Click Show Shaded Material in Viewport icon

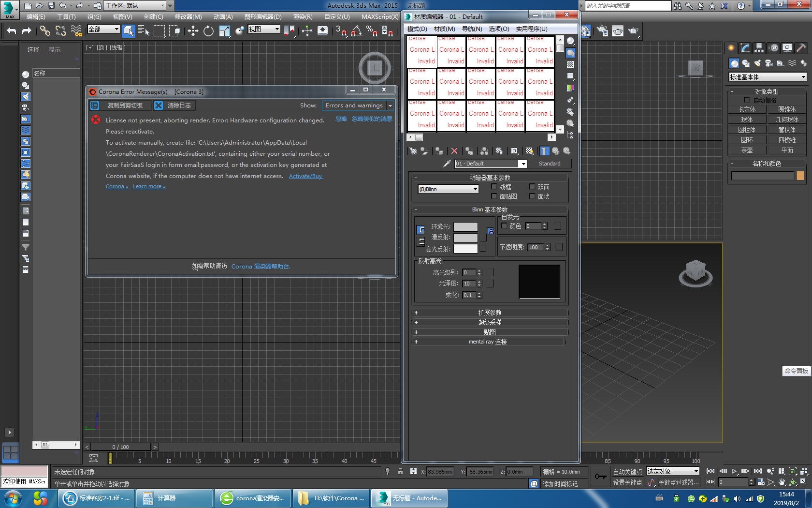[529, 151]
